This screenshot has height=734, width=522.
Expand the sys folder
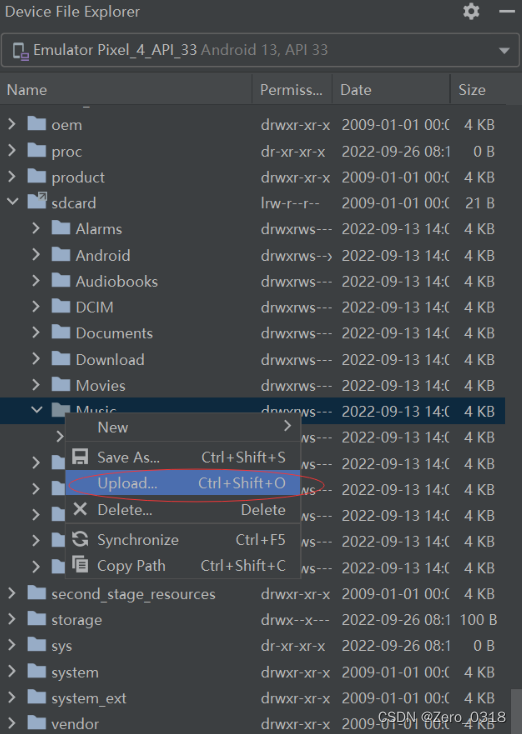(12, 645)
